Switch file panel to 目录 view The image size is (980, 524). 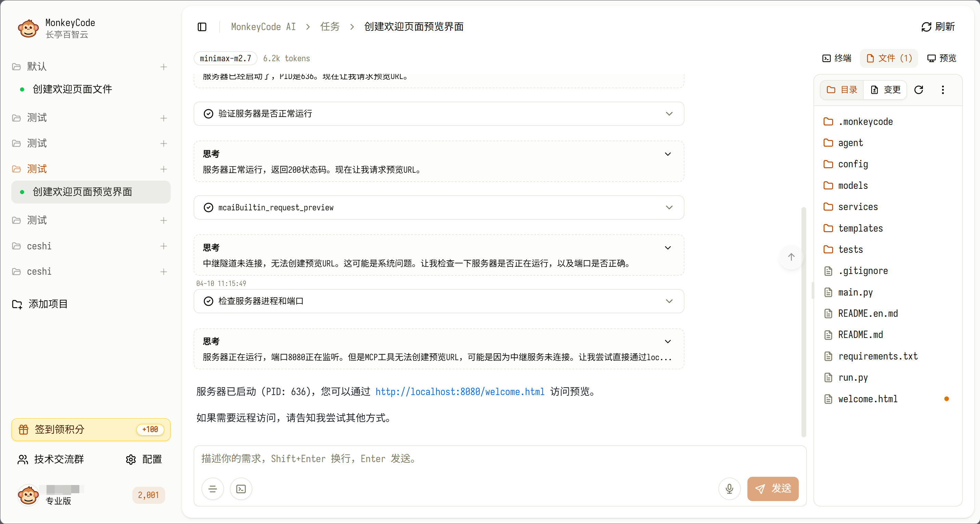(x=842, y=90)
